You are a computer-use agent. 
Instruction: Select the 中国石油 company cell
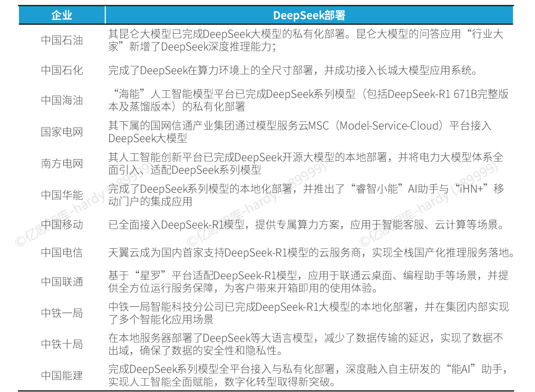click(62, 40)
